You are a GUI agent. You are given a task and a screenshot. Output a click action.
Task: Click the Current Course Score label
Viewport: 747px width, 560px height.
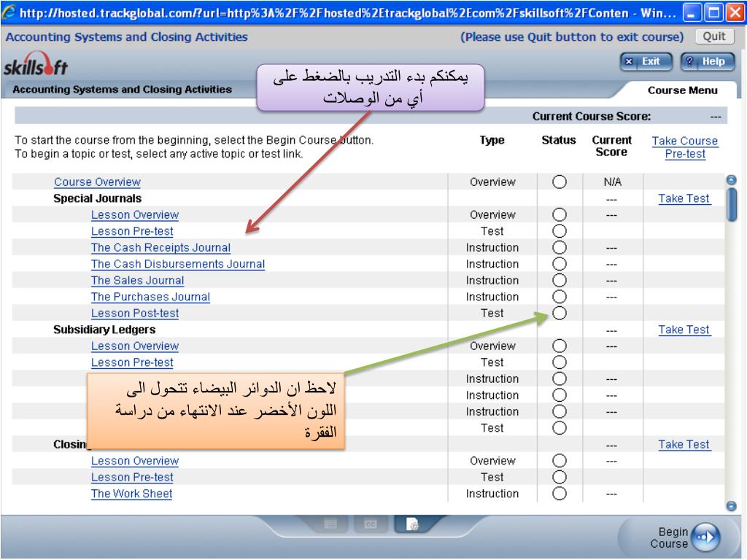click(591, 117)
